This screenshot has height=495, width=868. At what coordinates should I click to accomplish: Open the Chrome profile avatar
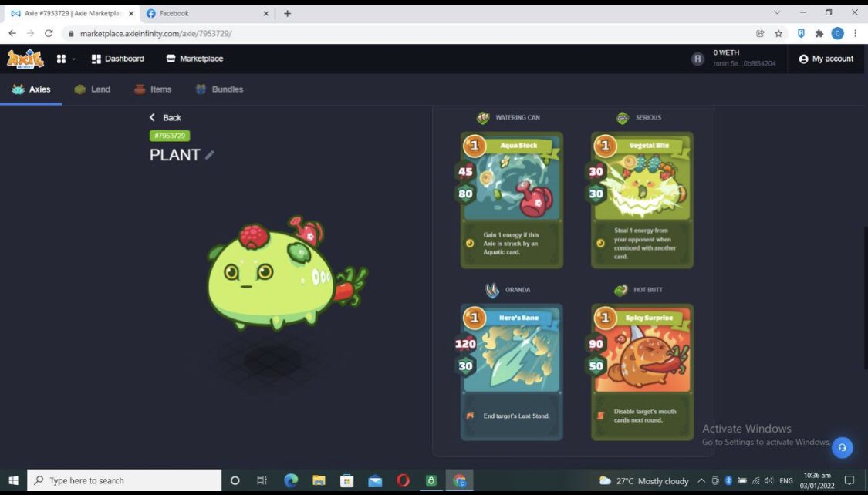(x=838, y=33)
